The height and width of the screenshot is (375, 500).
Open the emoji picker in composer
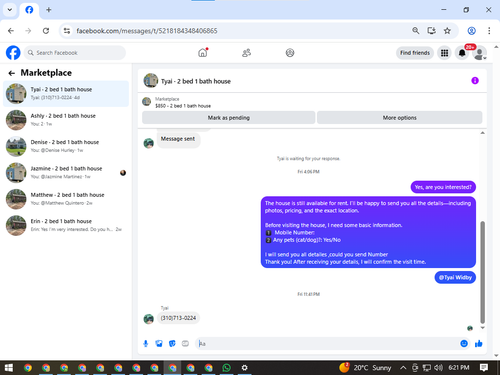(464, 344)
